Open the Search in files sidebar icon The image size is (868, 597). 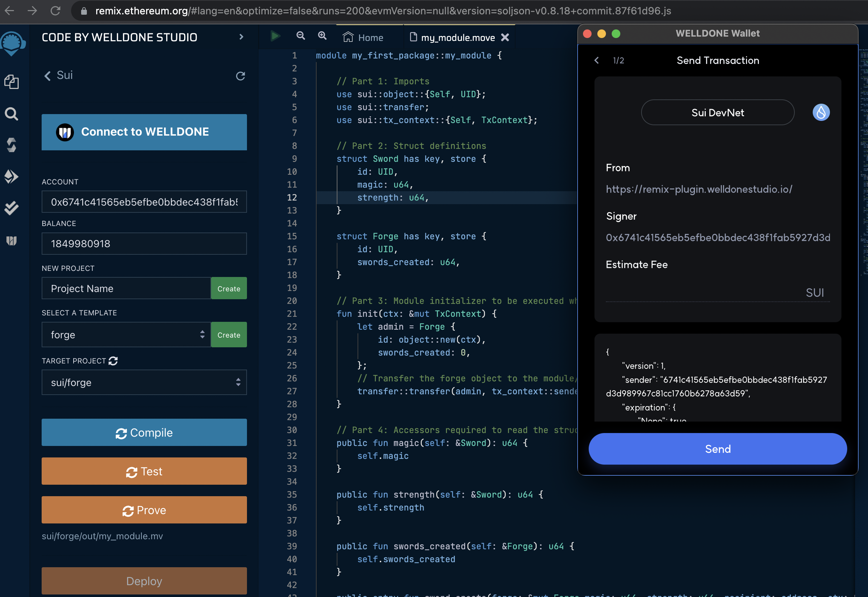tap(11, 114)
